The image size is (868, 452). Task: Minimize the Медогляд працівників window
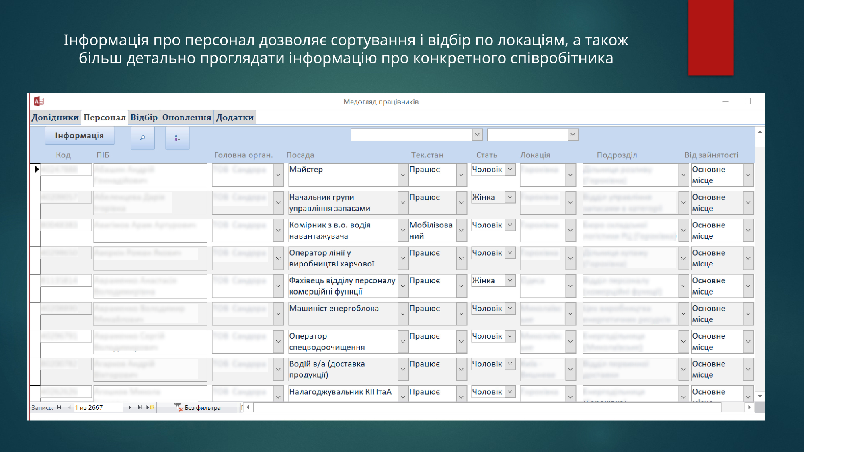pyautogui.click(x=726, y=102)
